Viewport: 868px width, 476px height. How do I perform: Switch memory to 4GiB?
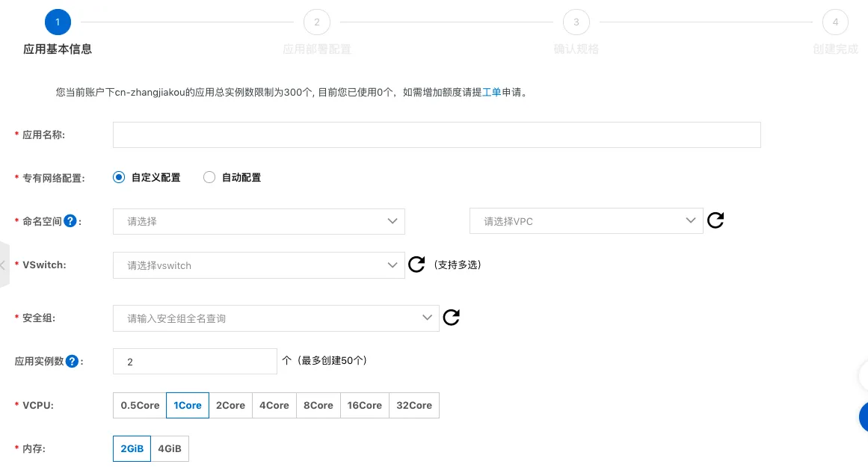pyautogui.click(x=169, y=448)
